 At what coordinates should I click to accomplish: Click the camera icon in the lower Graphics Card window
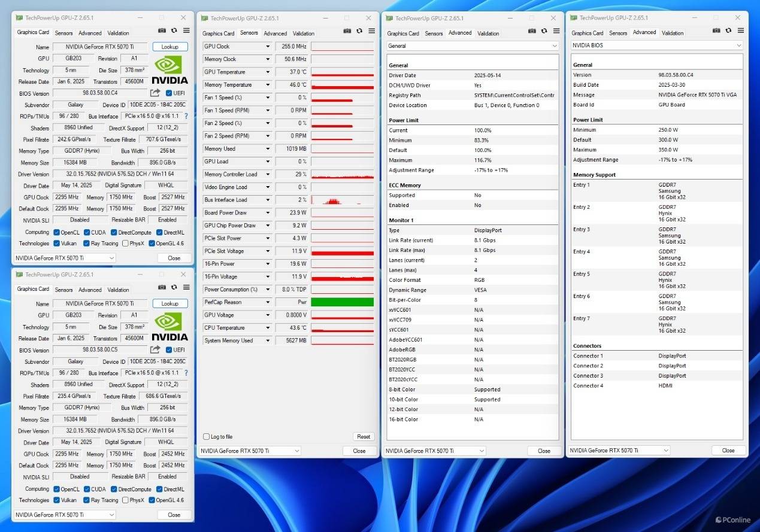tap(162, 287)
